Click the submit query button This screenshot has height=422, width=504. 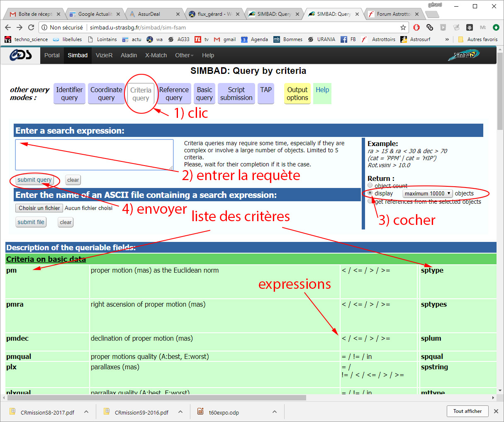34,180
